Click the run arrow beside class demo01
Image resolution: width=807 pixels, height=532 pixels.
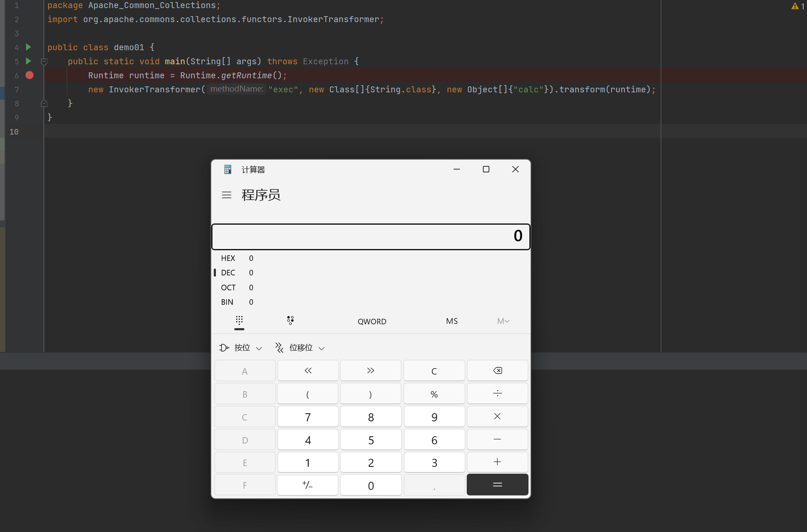click(x=29, y=47)
